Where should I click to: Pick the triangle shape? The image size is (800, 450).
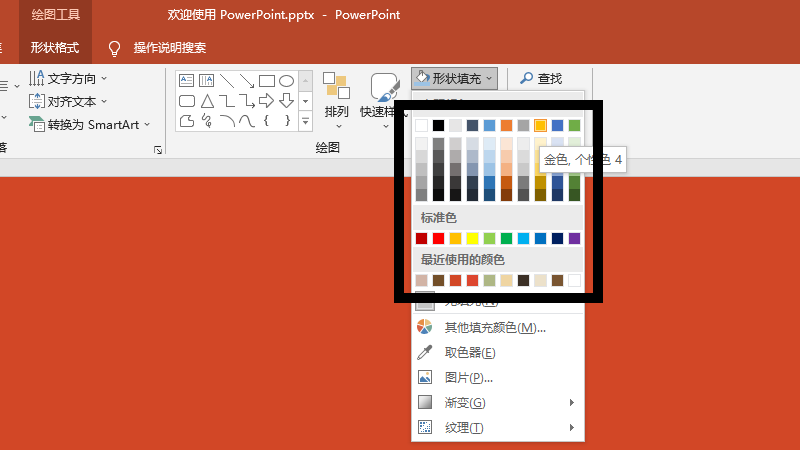click(207, 101)
